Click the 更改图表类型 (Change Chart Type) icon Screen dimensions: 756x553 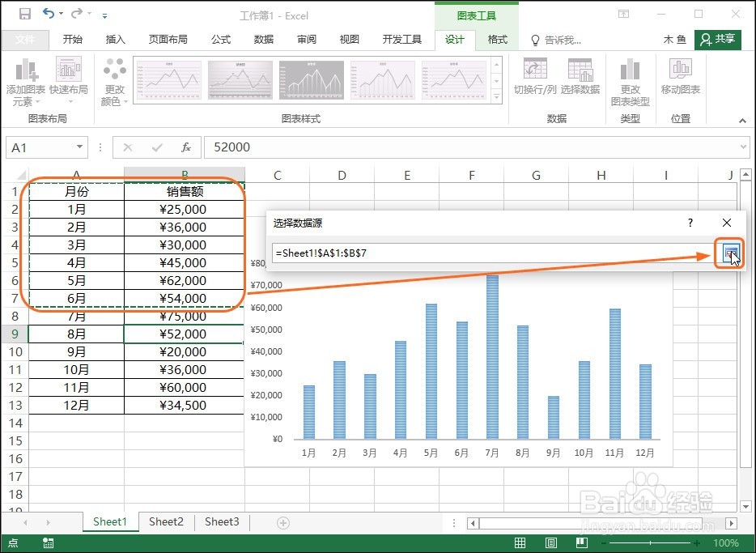click(x=630, y=77)
